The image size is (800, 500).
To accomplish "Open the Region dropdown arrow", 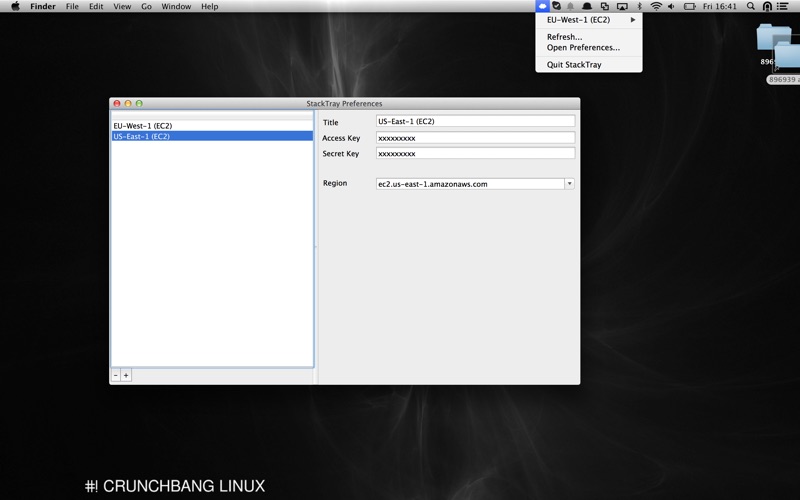I will 569,184.
